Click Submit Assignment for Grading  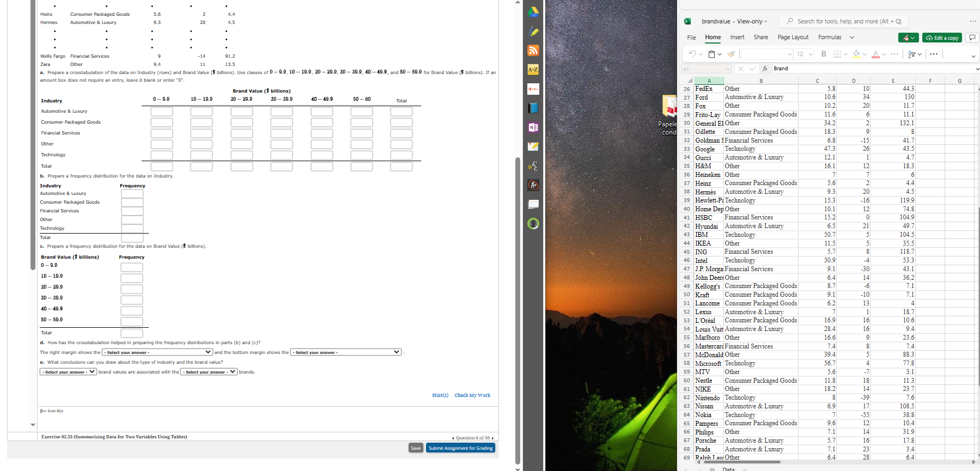(460, 448)
